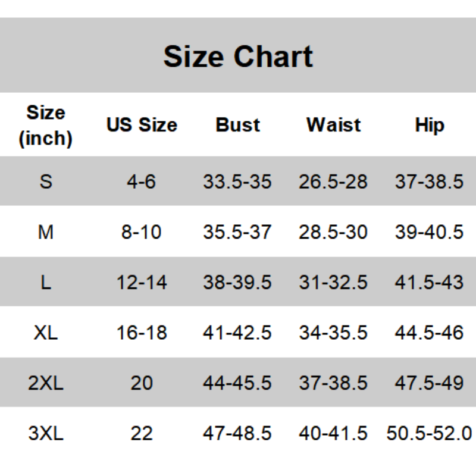476x476 pixels.
Task: Select the Hip column header
Action: point(429,126)
